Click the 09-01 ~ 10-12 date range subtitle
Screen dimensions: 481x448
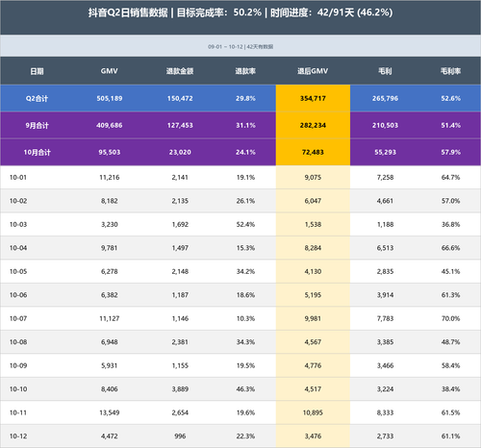(x=240, y=47)
